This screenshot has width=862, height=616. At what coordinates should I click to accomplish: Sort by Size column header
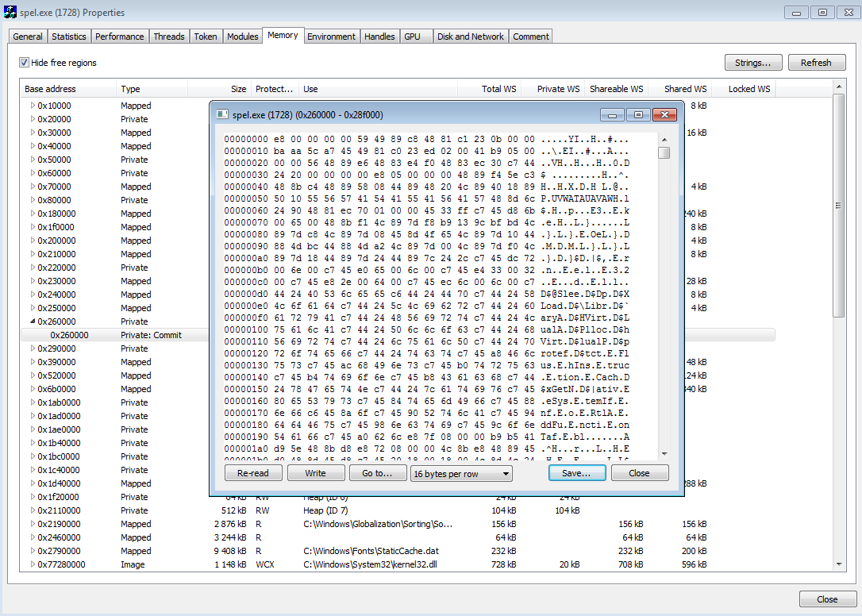coord(219,89)
